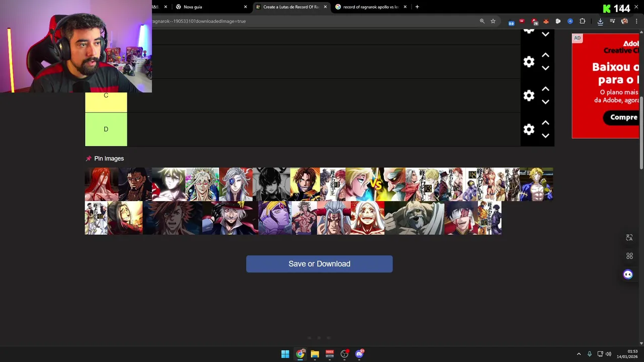Select the VS matchup thumbnail
This screenshot has width=644, height=362.
click(x=375, y=185)
